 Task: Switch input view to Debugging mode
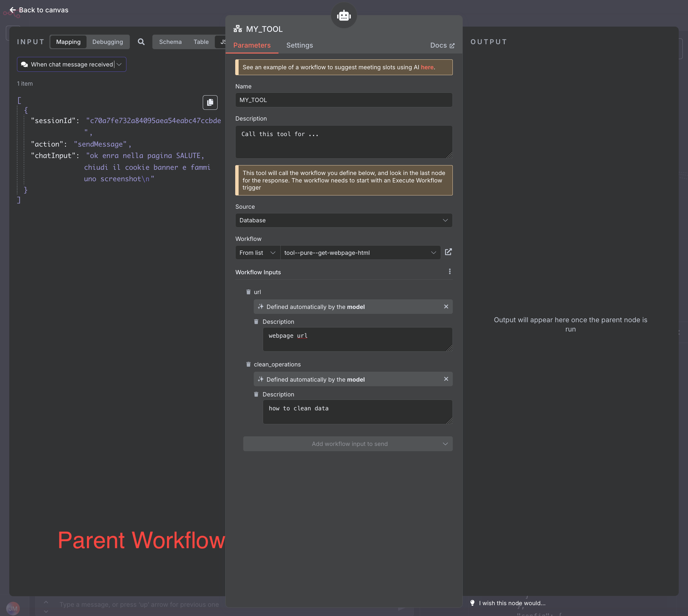point(108,42)
